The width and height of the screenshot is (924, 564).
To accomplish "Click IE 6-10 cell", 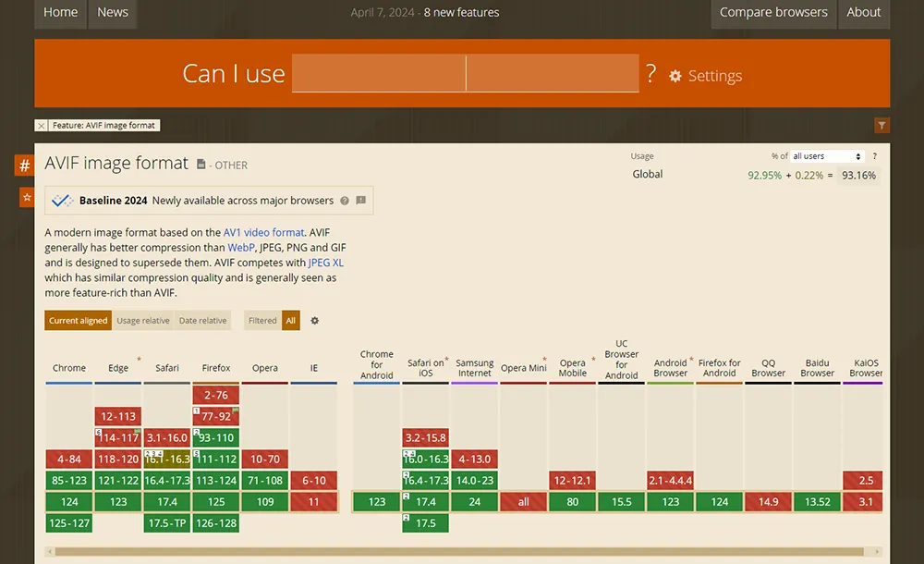I will click(x=313, y=480).
